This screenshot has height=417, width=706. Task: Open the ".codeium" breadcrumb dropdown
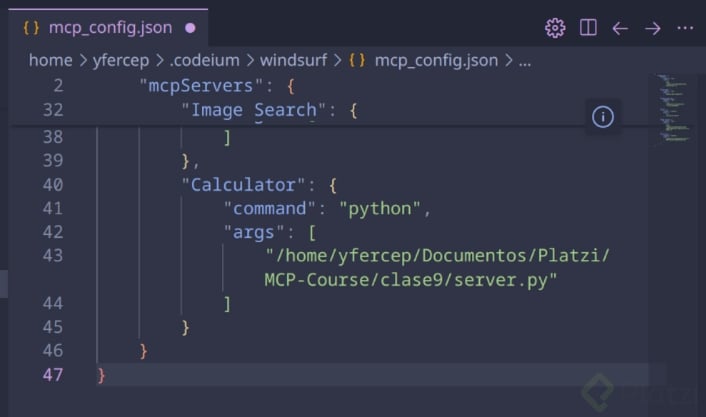pos(202,61)
